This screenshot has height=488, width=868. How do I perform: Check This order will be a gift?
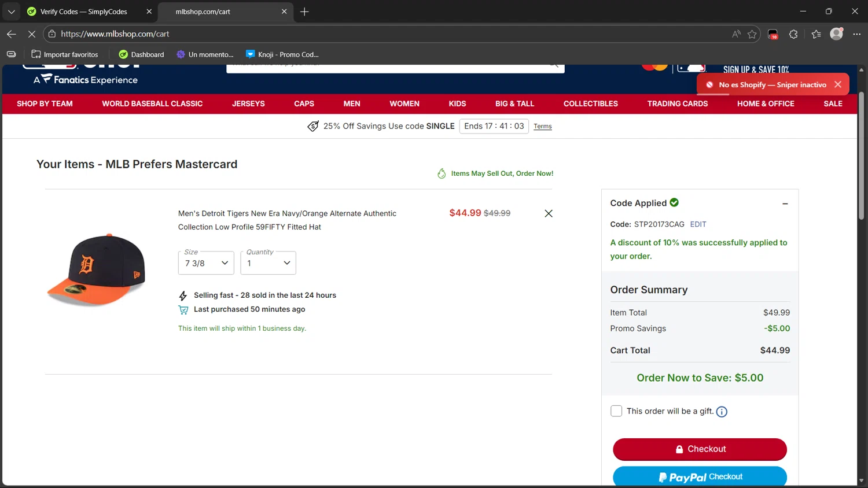pyautogui.click(x=616, y=411)
